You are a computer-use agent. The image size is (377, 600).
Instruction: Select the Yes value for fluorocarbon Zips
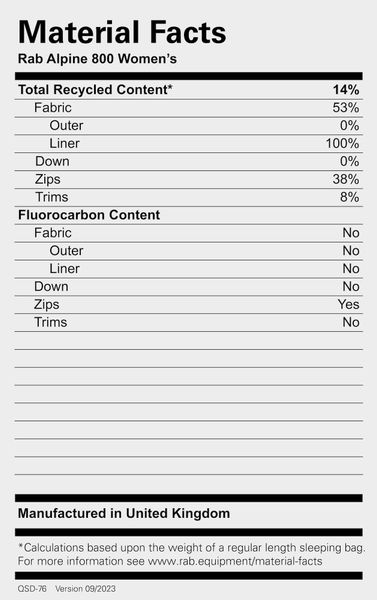click(348, 304)
